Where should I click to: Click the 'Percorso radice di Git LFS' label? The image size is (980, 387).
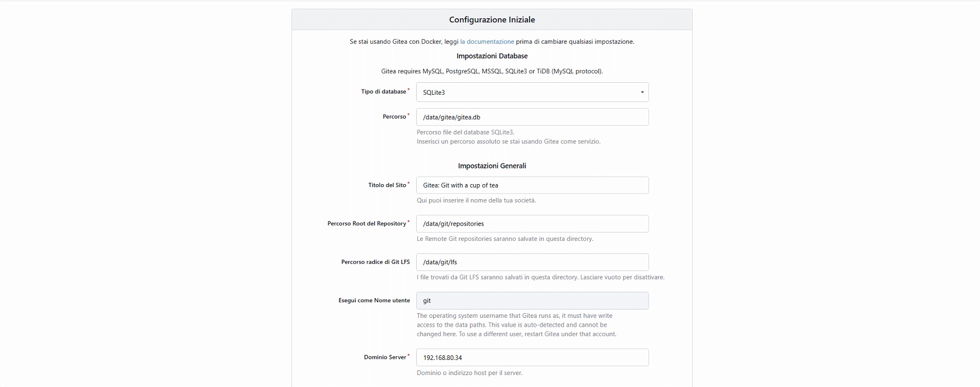click(375, 262)
